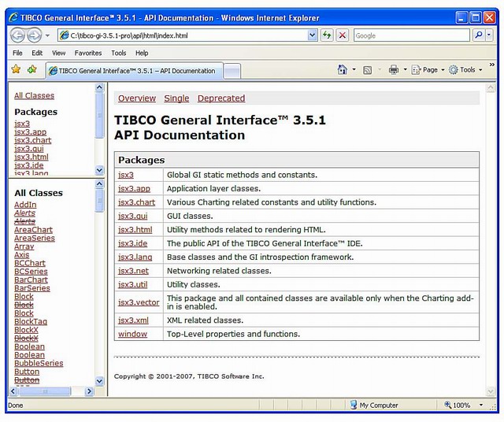
Task: Click Add to Favorites star-plus icon
Action: [x=32, y=69]
